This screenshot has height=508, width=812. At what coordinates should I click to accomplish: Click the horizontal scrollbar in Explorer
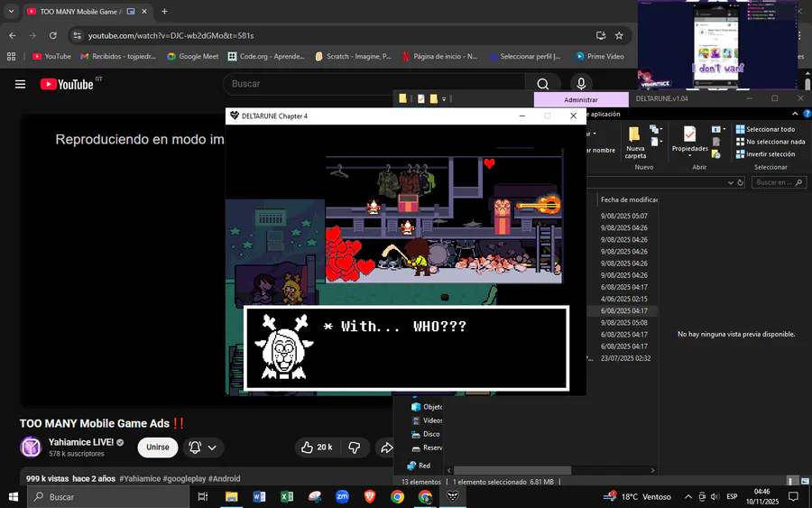(x=512, y=470)
